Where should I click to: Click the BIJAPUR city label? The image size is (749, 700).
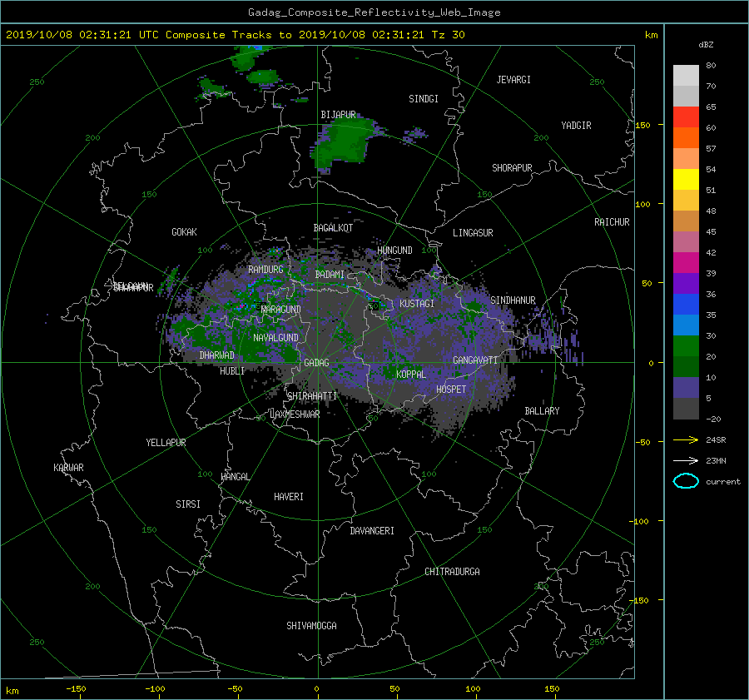coord(338,115)
